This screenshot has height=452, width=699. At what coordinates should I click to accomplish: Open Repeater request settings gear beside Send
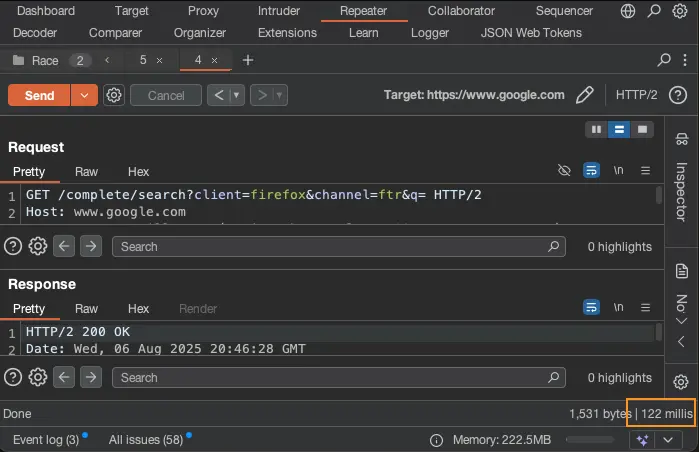114,95
